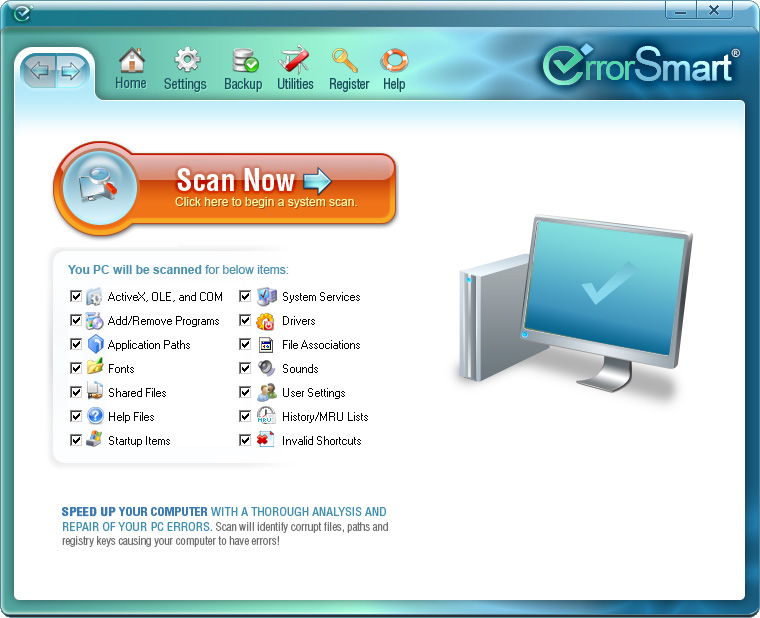
Task: Click the Backup database icon
Action: point(245,60)
